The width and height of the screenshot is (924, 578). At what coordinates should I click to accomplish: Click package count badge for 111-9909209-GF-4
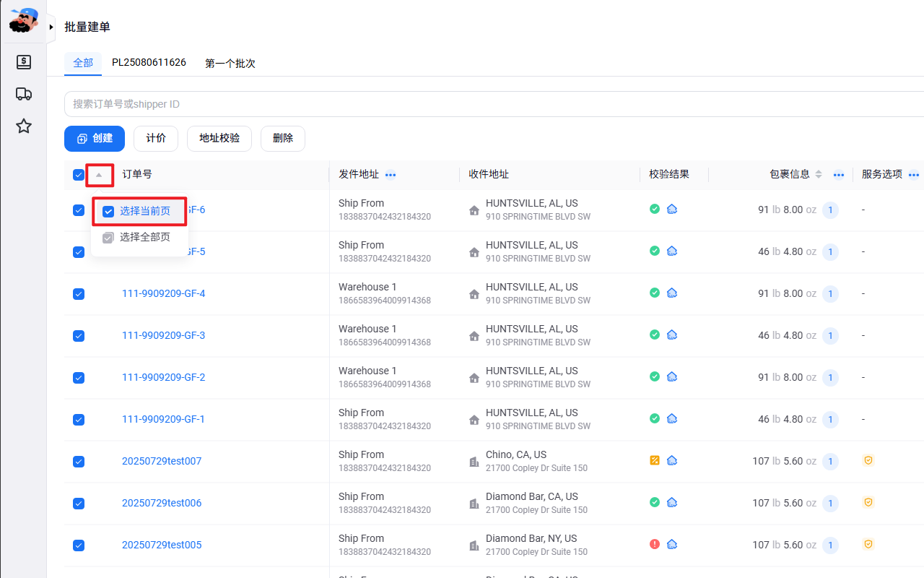point(830,294)
